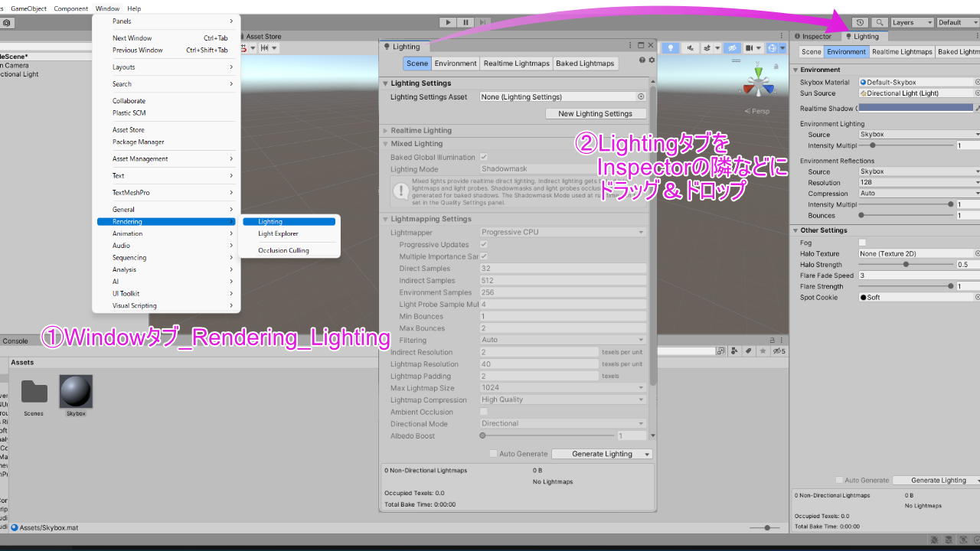Click the package icon button at top left
The image size is (980, 551).
point(7,23)
